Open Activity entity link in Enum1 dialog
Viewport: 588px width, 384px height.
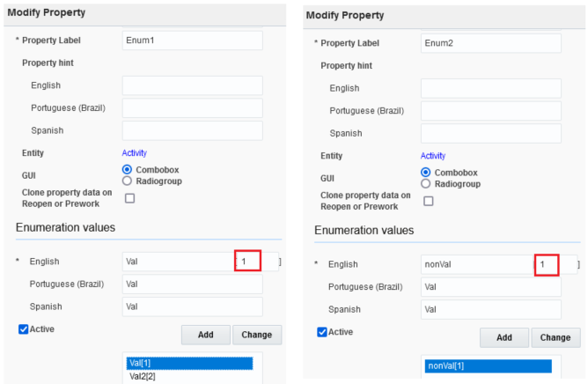(135, 153)
